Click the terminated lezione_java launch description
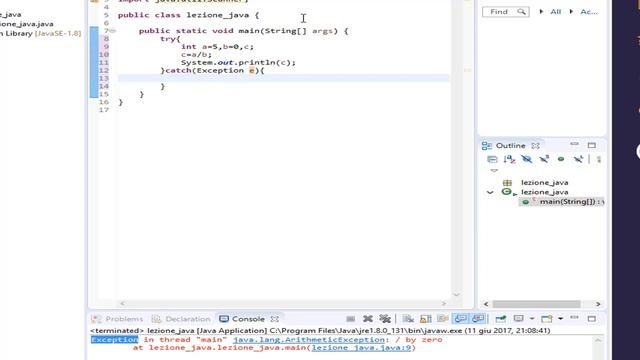The width and height of the screenshot is (640, 360). tap(320, 330)
